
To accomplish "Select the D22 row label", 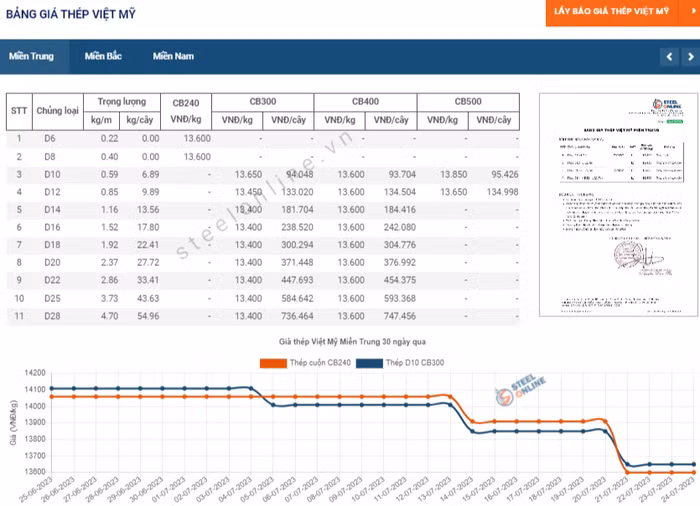I will coord(52,280).
